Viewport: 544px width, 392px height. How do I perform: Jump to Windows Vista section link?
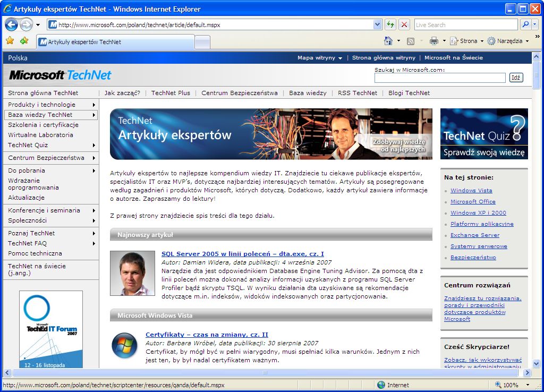pyautogui.click(x=471, y=191)
